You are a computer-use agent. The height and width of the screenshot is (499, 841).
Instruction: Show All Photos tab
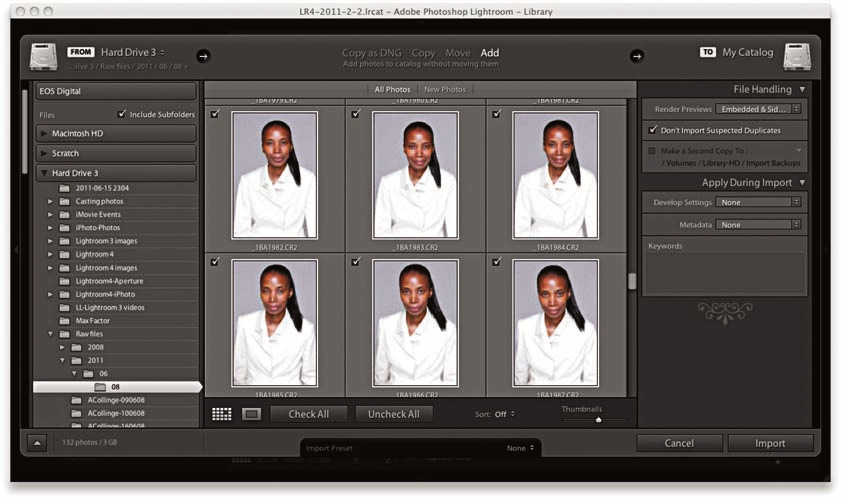(x=392, y=89)
